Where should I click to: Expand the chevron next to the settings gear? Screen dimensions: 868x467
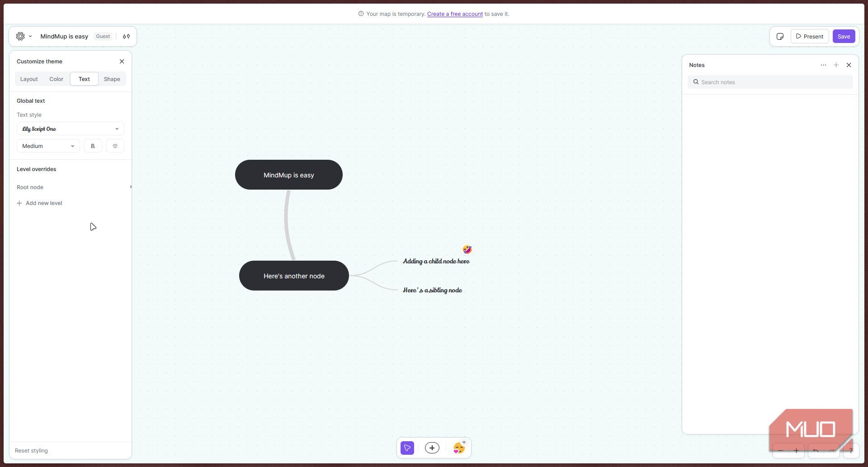30,36
